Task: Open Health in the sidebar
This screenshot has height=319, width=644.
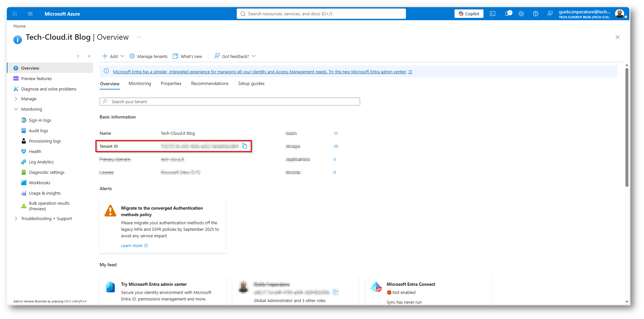Action: tap(35, 152)
